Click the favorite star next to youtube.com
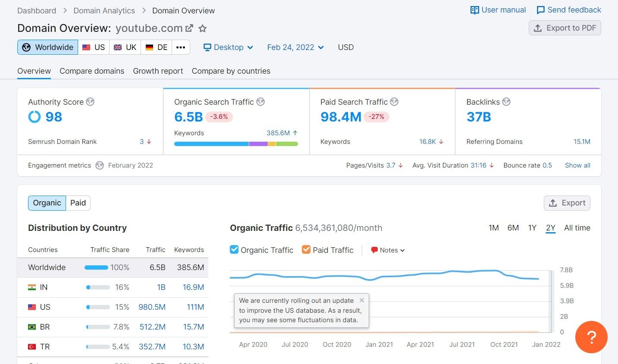 [202, 29]
